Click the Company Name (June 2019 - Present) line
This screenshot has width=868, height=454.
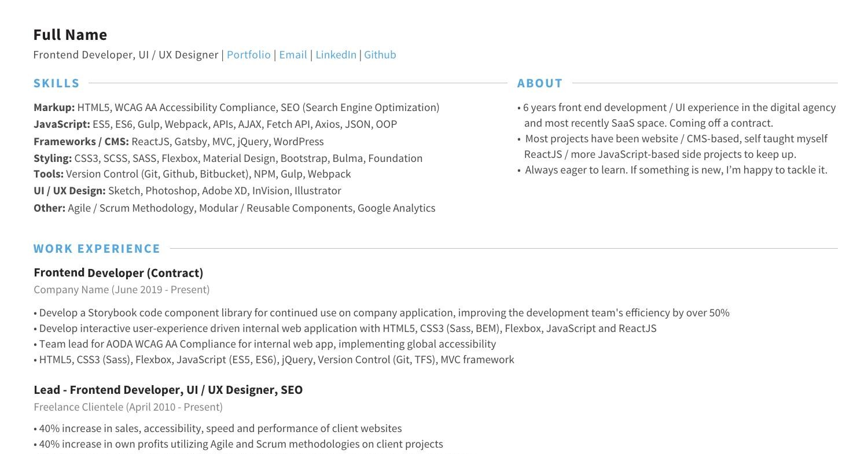122,290
